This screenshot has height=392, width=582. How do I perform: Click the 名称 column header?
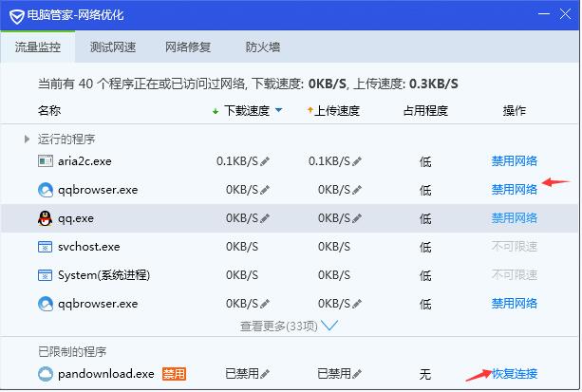click(49, 110)
